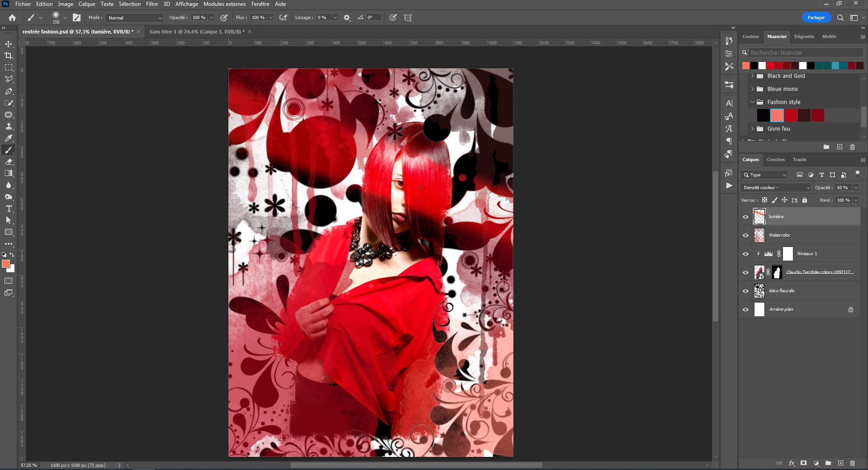Create a new swatch in Nuancier panel
Viewport: 868px width, 470px height.
tap(840, 147)
